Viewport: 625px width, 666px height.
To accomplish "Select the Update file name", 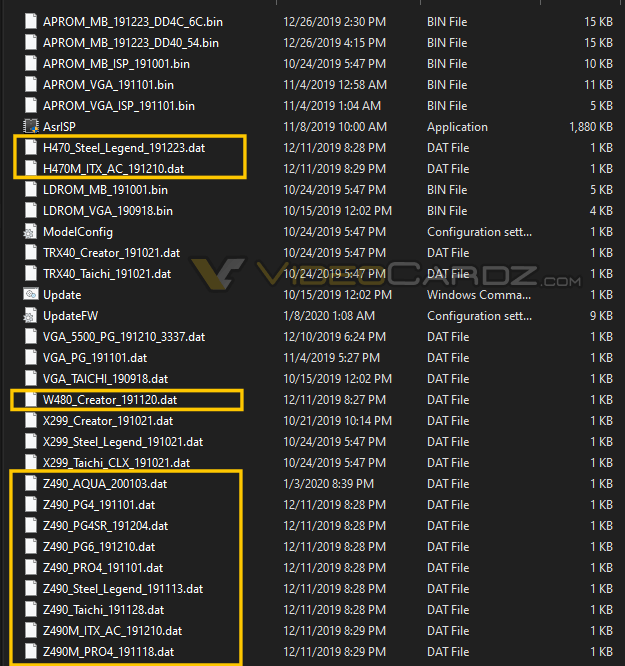I will [62, 295].
